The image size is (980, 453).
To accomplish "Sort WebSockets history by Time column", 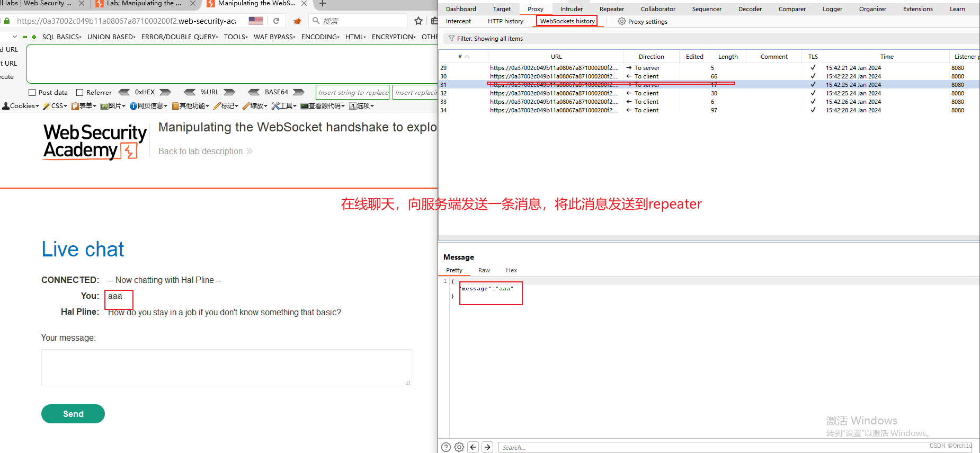I will point(887,57).
